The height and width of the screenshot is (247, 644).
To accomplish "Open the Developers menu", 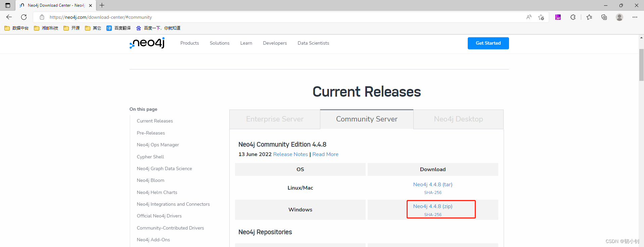I will pos(275,43).
